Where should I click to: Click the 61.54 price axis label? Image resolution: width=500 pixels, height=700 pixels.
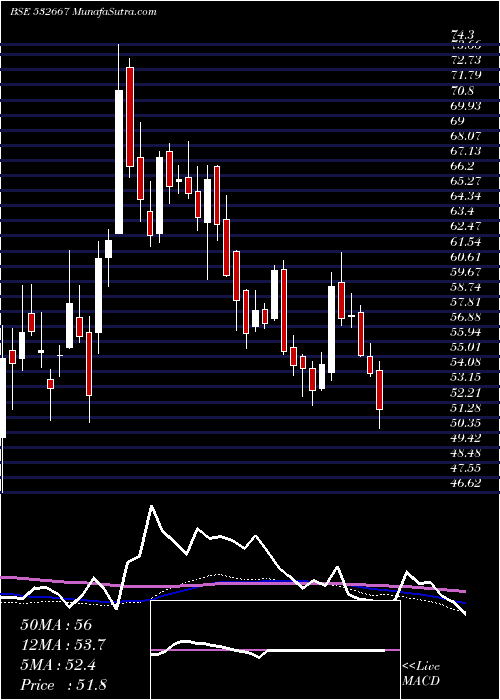(466, 242)
